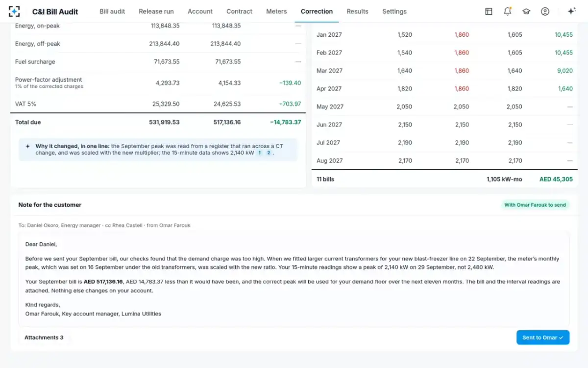Click the 'Jun 2027' row label
This screenshot has width=588, height=368.
[329, 125]
